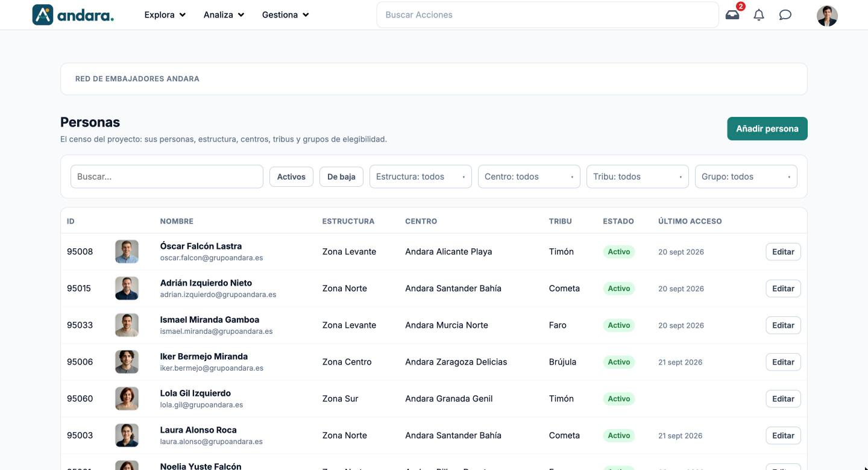Toggle the De baja filter
868x470 pixels.
click(341, 177)
